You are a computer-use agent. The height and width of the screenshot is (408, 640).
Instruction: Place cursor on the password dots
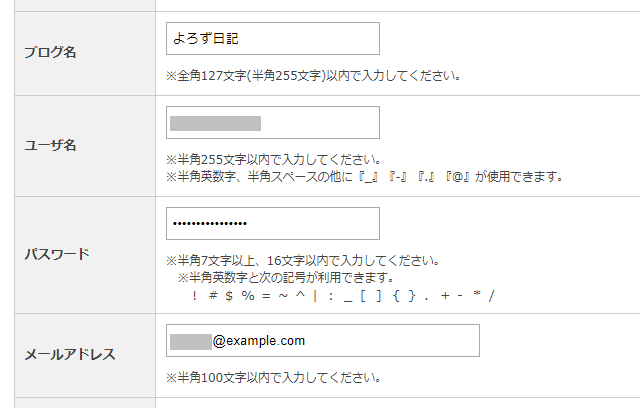[209, 223]
